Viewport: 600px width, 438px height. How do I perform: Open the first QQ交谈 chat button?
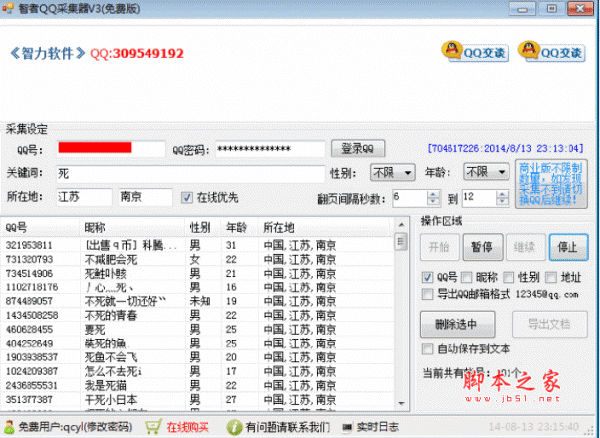[x=475, y=51]
